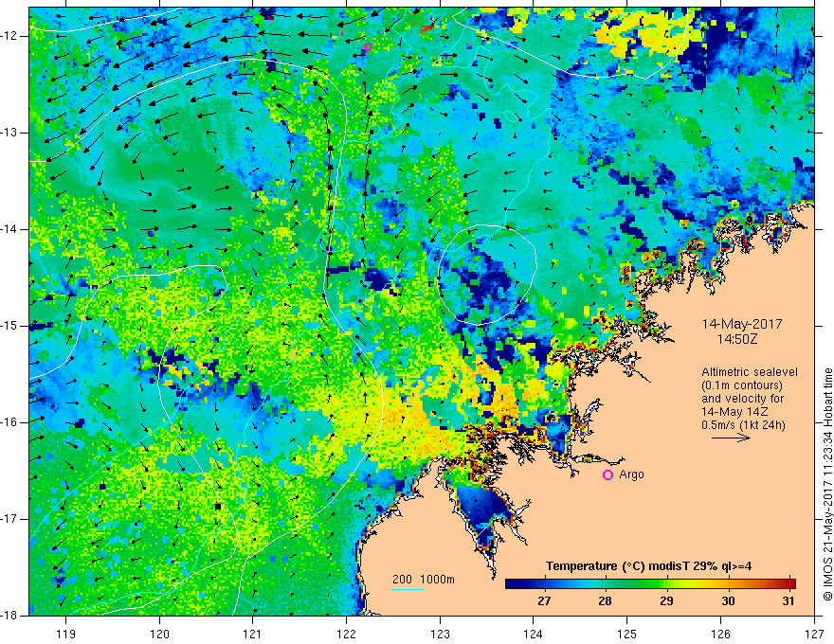Screen dimensions: 834x644
Task: Click the colorbar tick label 27
Action: 544,601
